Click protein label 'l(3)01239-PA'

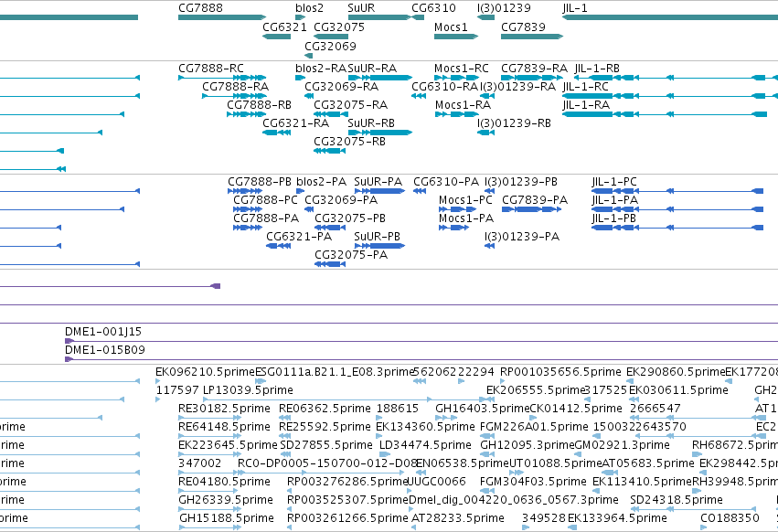(522, 237)
